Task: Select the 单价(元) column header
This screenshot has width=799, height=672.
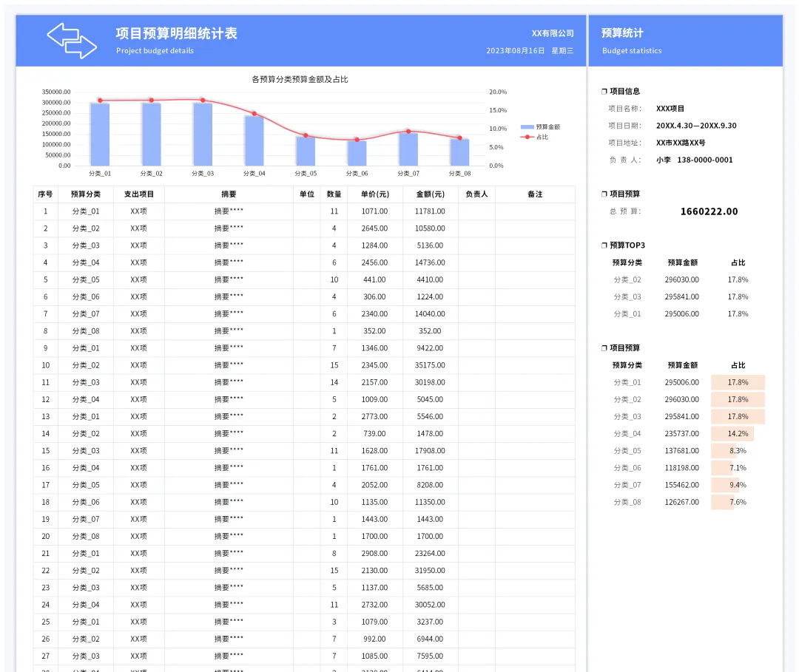Action: tap(374, 194)
